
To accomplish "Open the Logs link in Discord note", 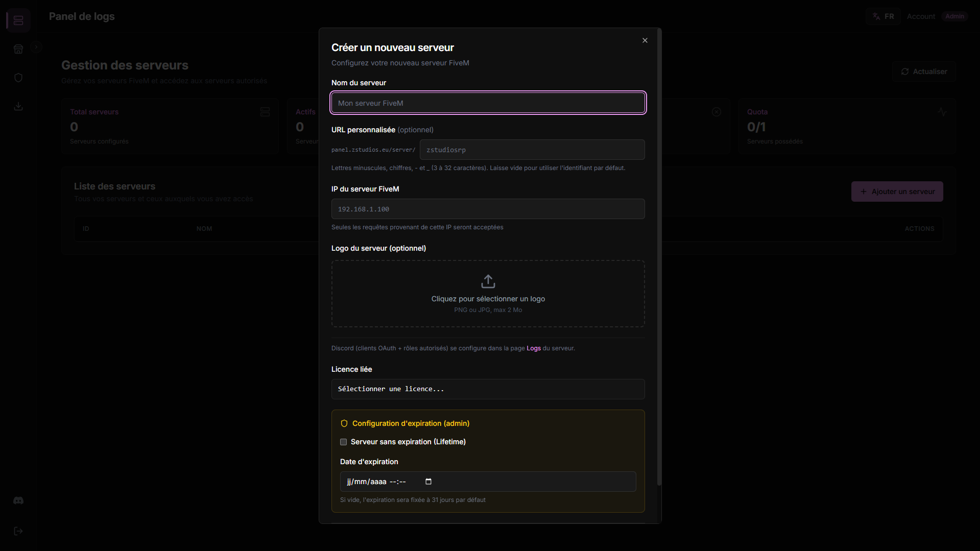I will tap(534, 348).
